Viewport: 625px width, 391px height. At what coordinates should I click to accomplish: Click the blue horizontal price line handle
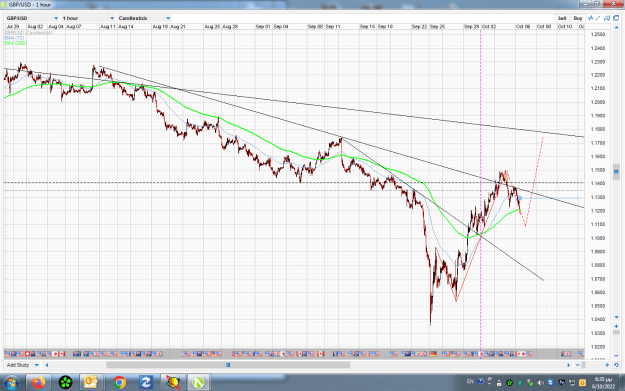pos(520,198)
